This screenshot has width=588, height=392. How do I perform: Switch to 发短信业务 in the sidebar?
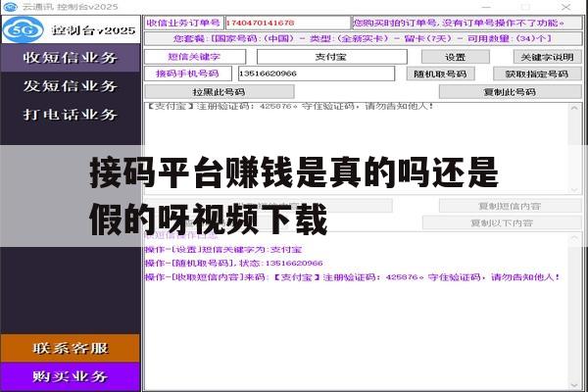(x=71, y=86)
